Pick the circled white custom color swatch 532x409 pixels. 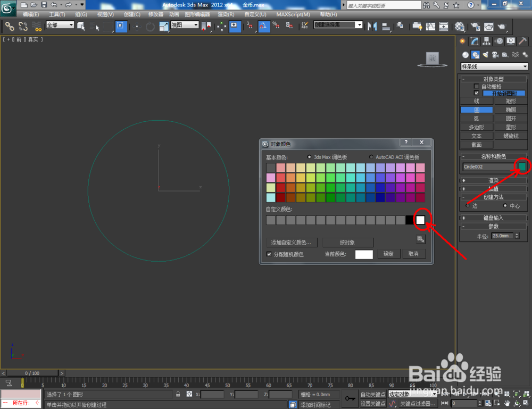click(420, 220)
